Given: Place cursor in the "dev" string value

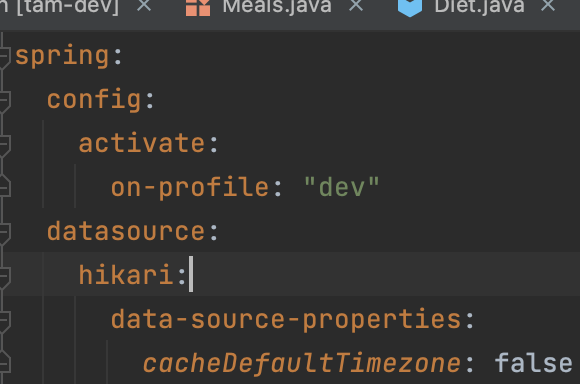Looking at the screenshot, I should click(x=341, y=187).
